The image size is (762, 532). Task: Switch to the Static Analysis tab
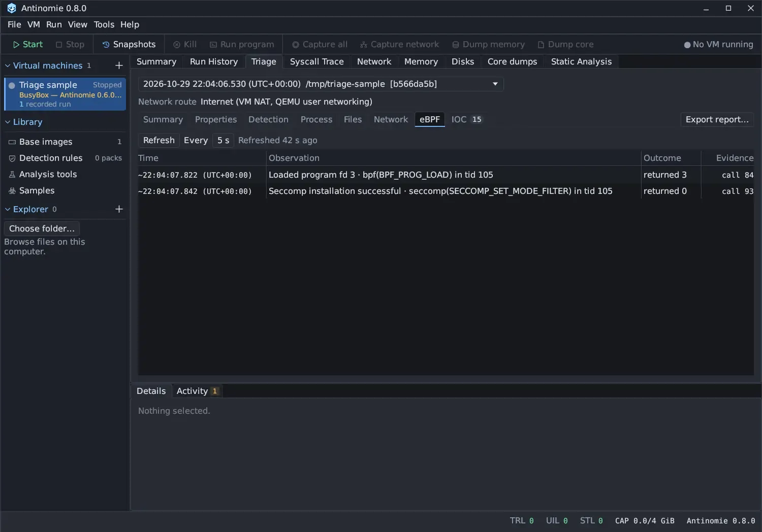581,61
